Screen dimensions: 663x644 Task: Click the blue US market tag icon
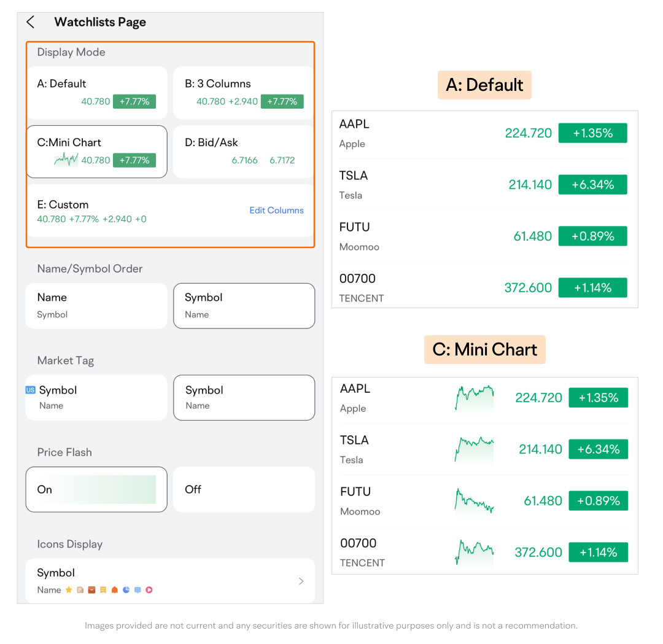click(31, 390)
